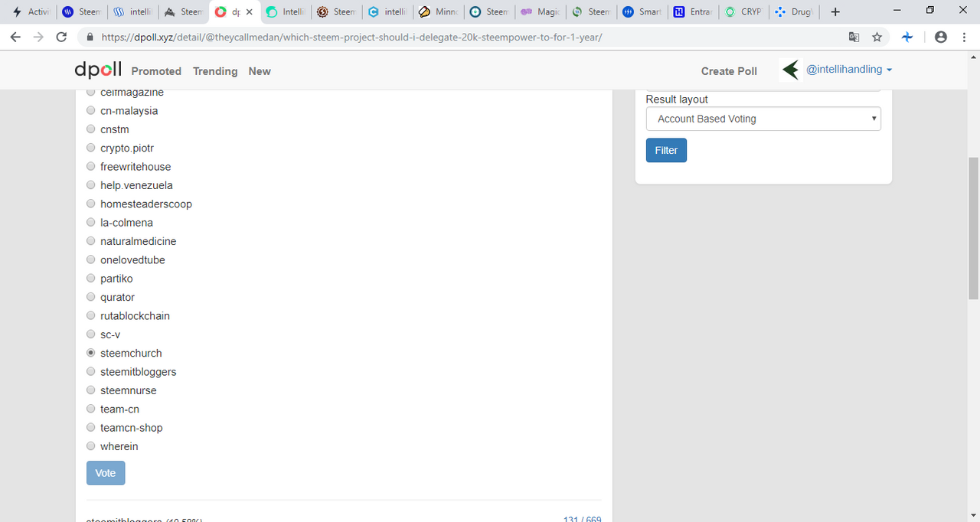Viewport: 980px width, 522px height.
Task: Open the Chrome profile icon
Action: 941,37
